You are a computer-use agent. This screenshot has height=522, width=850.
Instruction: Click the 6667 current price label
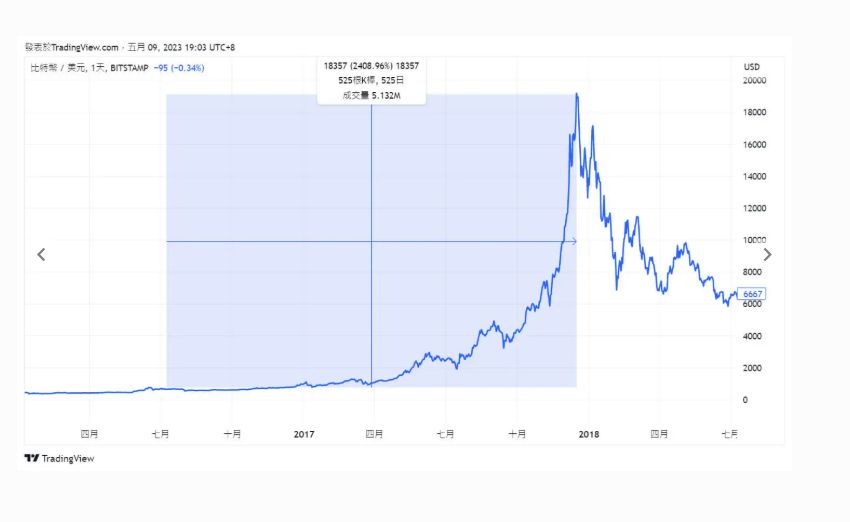click(x=752, y=294)
